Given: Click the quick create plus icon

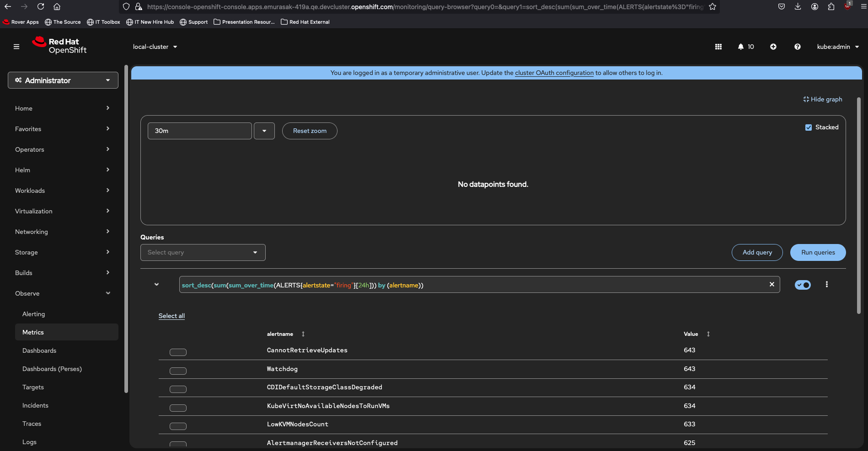Looking at the screenshot, I should point(773,47).
